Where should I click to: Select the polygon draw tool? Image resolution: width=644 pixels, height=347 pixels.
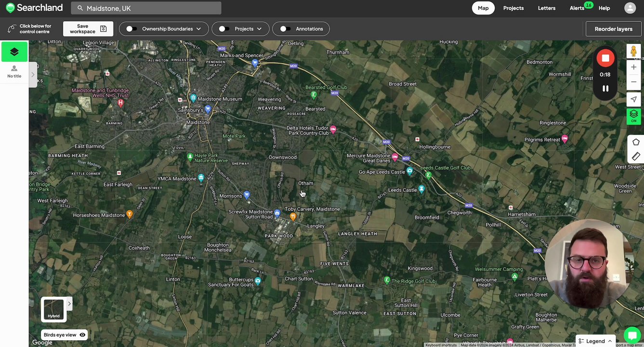click(x=636, y=142)
